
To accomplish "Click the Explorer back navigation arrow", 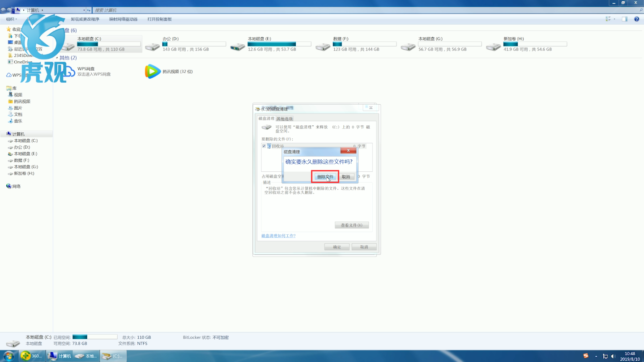I will click(x=3, y=10).
